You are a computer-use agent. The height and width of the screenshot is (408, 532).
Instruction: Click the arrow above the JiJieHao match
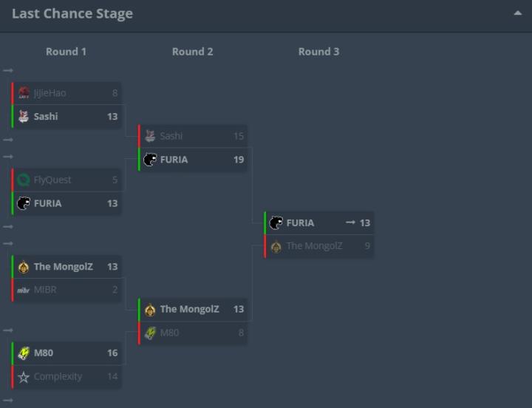click(x=8, y=70)
